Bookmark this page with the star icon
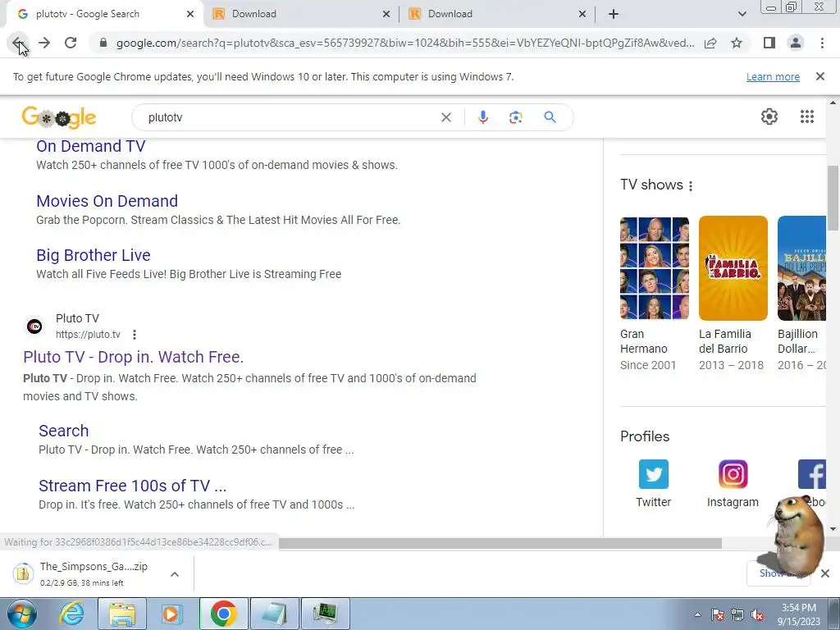 (737, 43)
